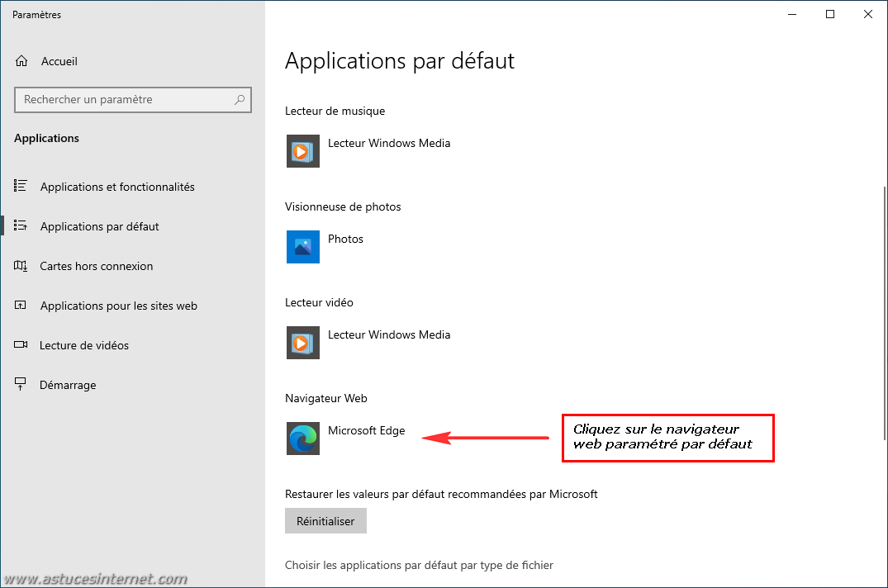Click the Réinitialiser button
This screenshot has height=588, width=888.
point(325,520)
